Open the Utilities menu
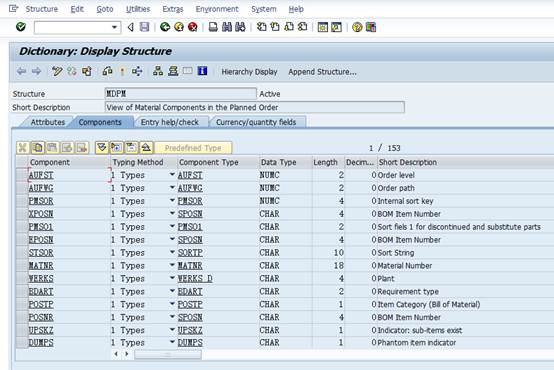The height and width of the screenshot is (370, 554). [138, 9]
